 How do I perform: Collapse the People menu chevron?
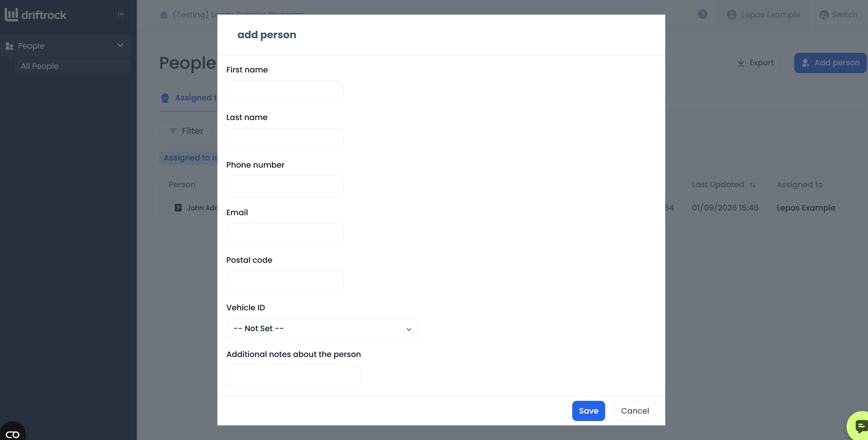120,45
